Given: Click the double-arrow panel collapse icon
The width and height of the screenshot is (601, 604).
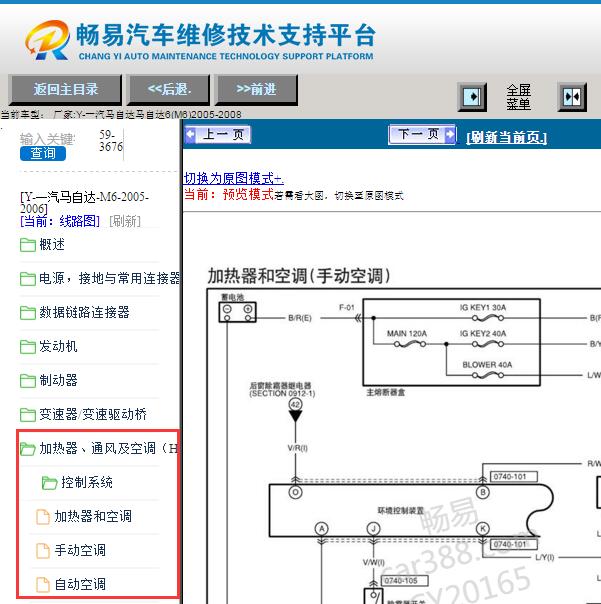Looking at the screenshot, I should 572,97.
